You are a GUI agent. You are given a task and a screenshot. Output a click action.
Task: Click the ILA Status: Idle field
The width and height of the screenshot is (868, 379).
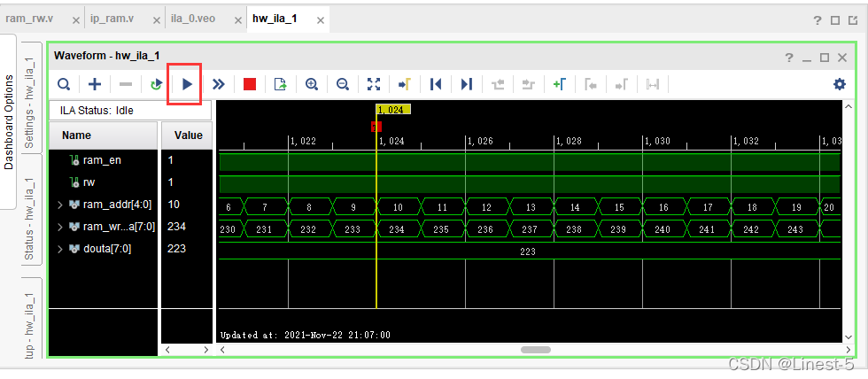(x=130, y=111)
